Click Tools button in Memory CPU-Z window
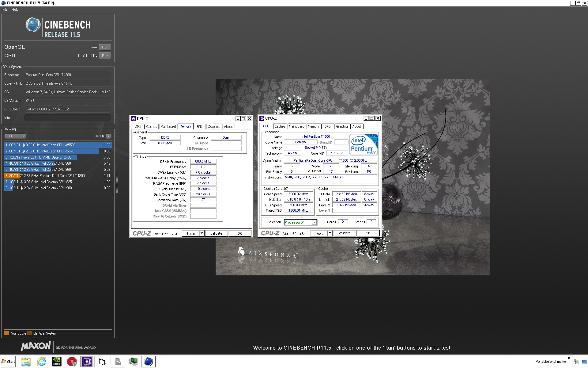This screenshot has height=368, width=588. pyautogui.click(x=190, y=234)
